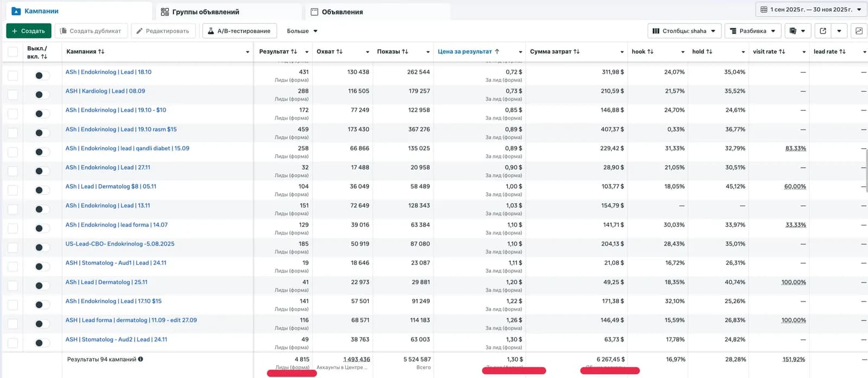Viewport: 868px width, 378px height.
Task: Open the Показы column options arrow
Action: 428,52
